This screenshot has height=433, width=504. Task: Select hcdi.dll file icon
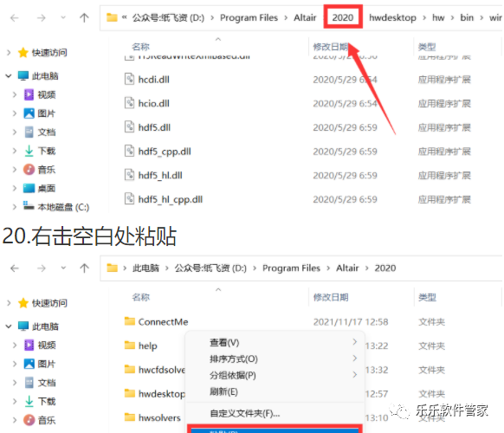point(129,79)
